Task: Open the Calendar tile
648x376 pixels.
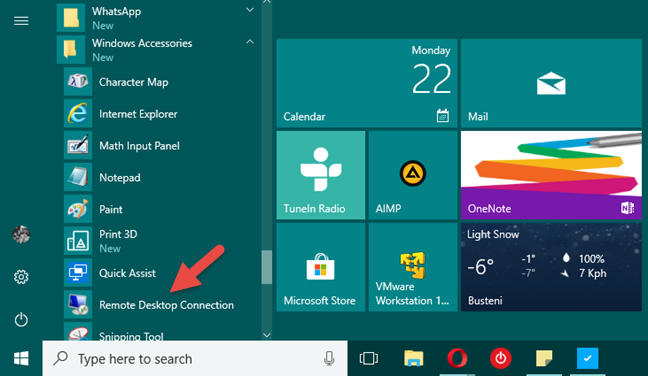Action: (367, 83)
